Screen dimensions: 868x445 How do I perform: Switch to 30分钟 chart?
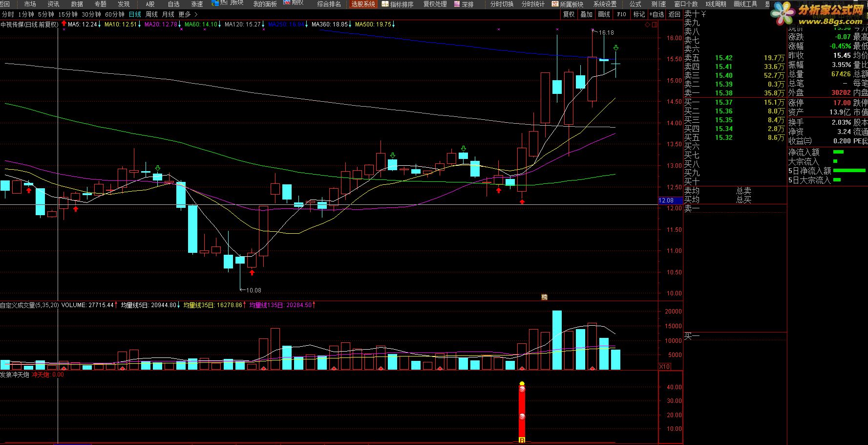tap(91, 15)
